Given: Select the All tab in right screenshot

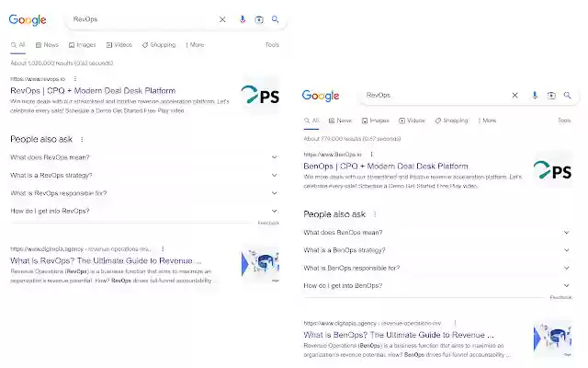Looking at the screenshot, I should 311,121.
